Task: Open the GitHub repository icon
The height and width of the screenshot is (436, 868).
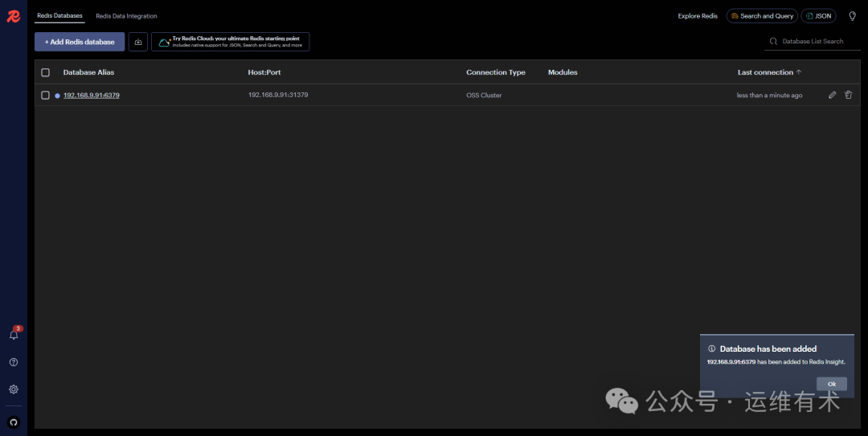Action: (x=14, y=422)
